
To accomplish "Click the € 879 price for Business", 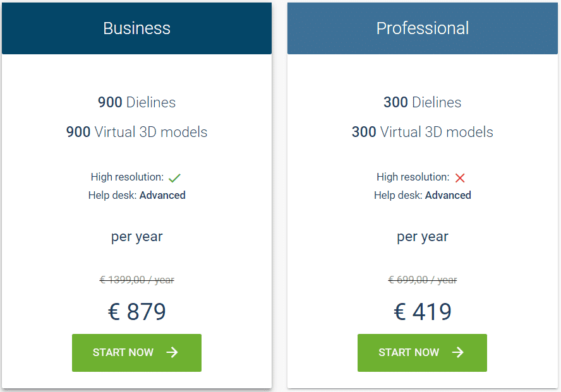I will [136, 311].
